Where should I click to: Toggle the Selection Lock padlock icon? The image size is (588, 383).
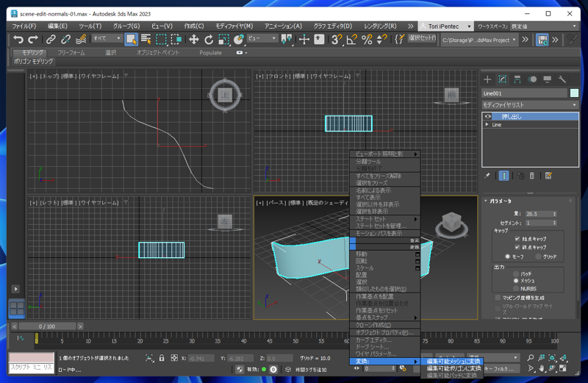tap(162, 358)
